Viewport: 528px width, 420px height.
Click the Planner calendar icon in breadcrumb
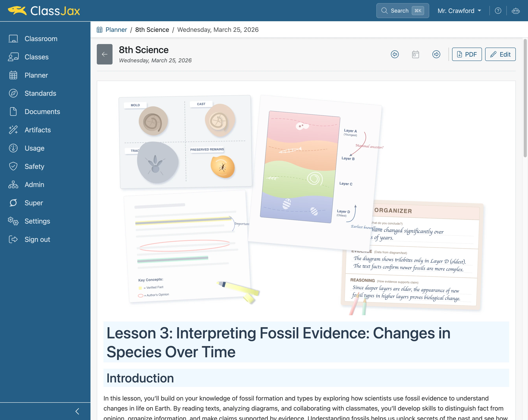pos(99,30)
